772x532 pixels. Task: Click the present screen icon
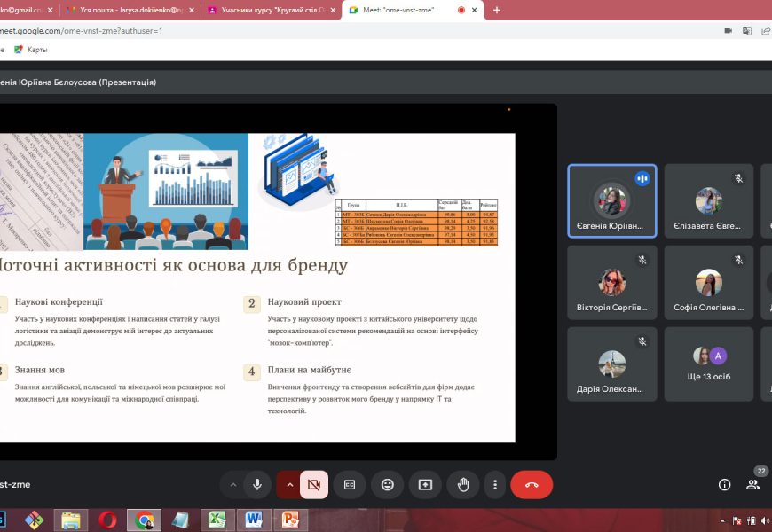pyautogui.click(x=425, y=485)
